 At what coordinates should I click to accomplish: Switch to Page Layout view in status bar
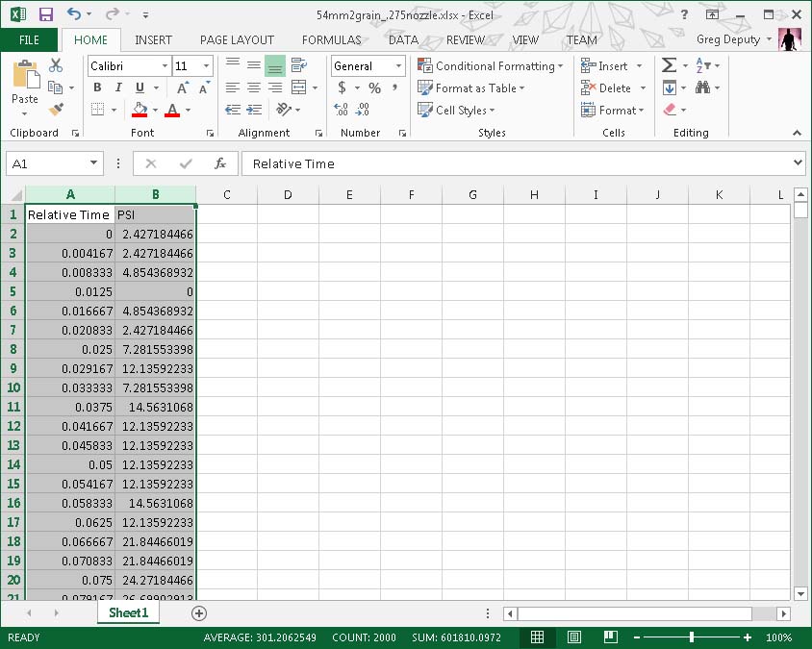(573, 637)
